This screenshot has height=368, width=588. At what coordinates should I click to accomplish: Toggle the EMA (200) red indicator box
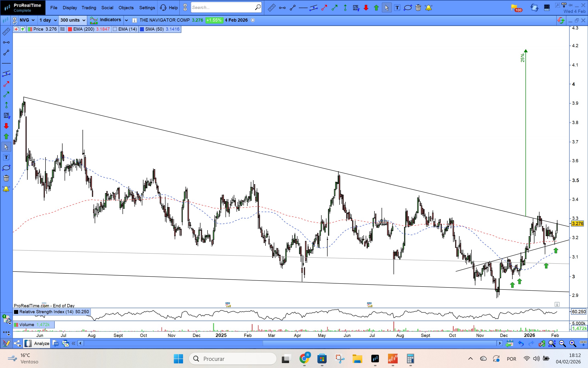pos(70,29)
